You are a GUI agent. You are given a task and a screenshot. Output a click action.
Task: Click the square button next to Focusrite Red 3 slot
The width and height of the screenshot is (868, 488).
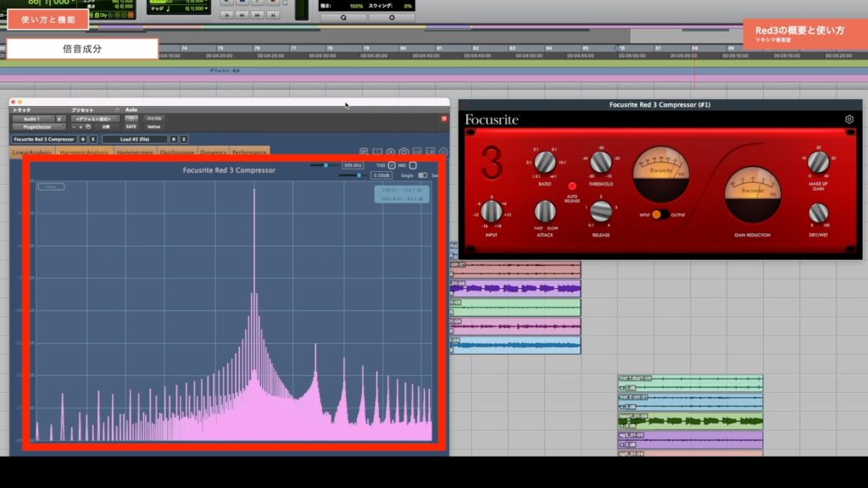(83, 140)
